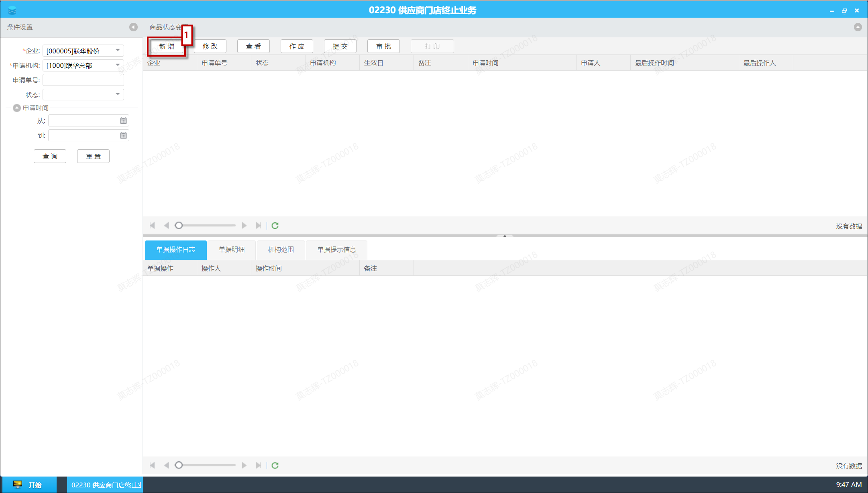
Task: Collapse the 条件设置 panel
Action: pos(133,27)
